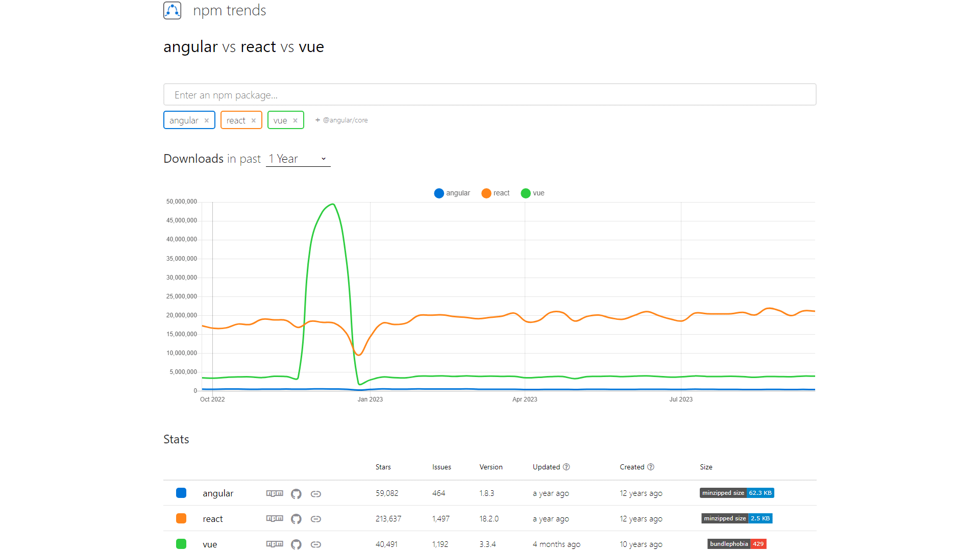Screen dimensions: 980x551
Task: Click the Updated column help icon
Action: pos(567,467)
